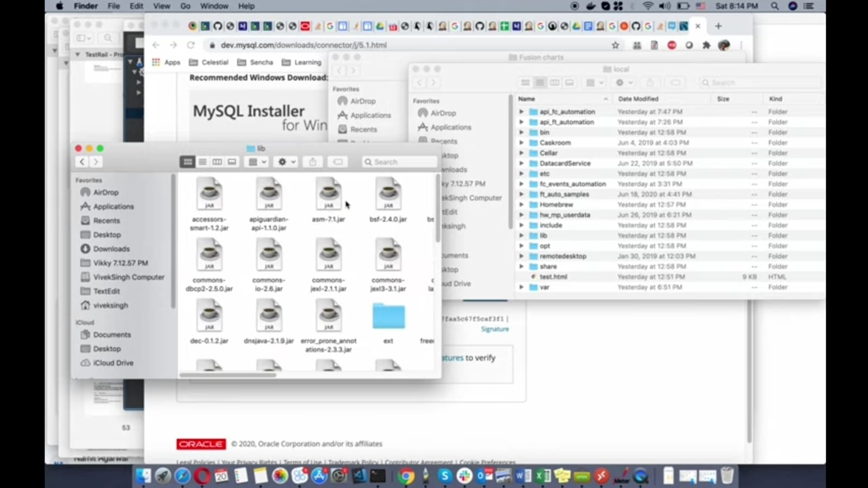This screenshot has height=488, width=868.
Task: Expand Caskroom folder in local window
Action: pyautogui.click(x=521, y=143)
